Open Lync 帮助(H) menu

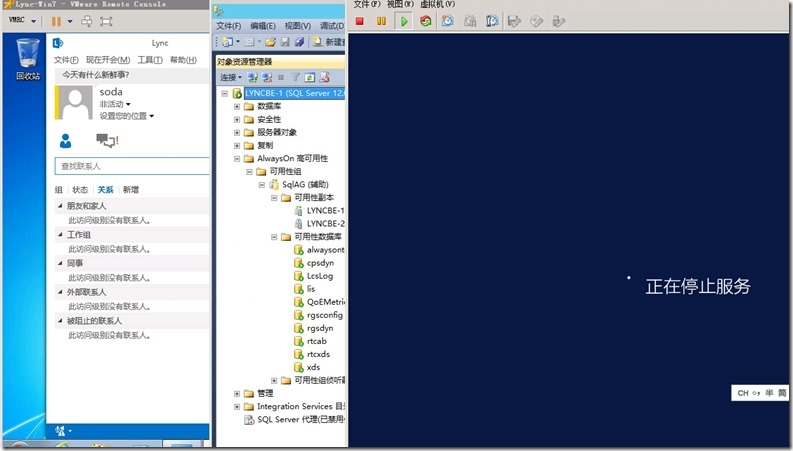[183, 60]
